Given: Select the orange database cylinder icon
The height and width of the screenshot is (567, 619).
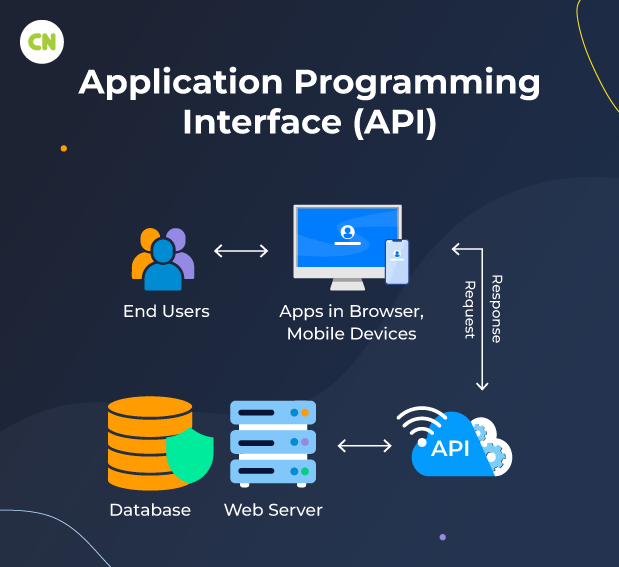Looking at the screenshot, I should [x=150, y=443].
